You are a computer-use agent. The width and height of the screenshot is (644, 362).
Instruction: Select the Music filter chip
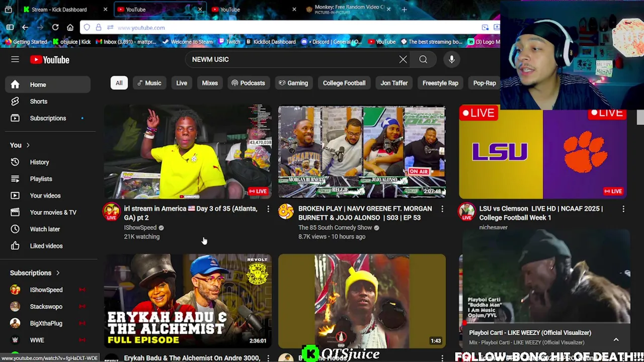[149, 83]
